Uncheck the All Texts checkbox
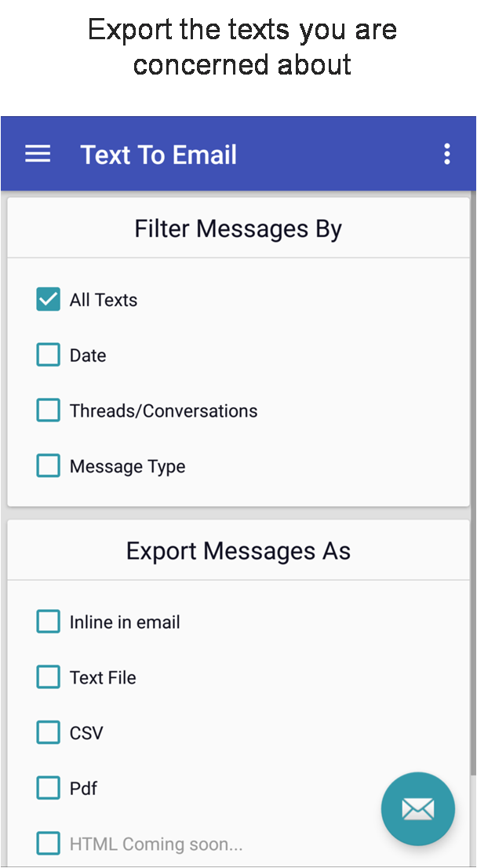This screenshot has height=868, width=477. click(x=48, y=299)
